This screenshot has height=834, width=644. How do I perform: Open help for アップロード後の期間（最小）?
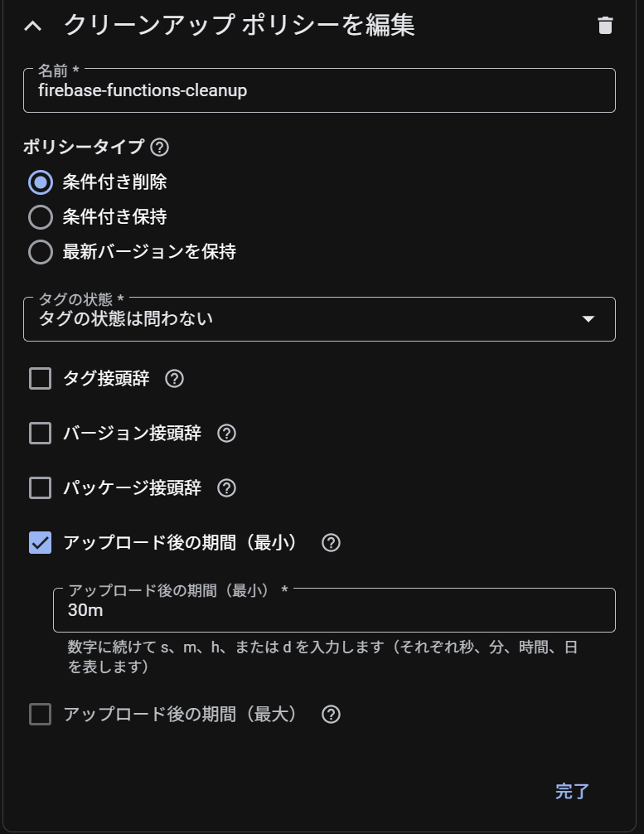[x=331, y=543]
